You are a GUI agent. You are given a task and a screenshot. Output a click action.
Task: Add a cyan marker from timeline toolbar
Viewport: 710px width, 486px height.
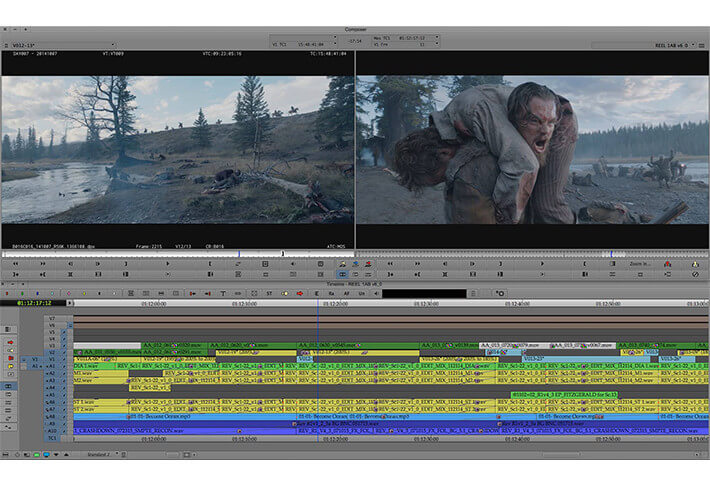point(52,294)
